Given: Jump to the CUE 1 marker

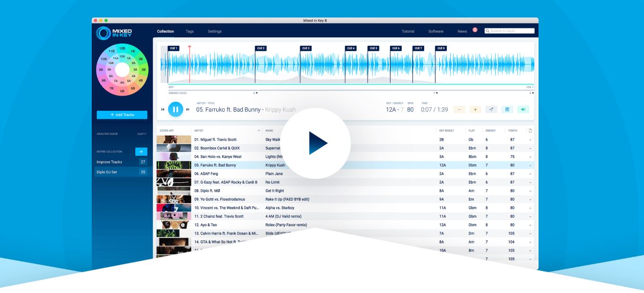Looking at the screenshot, I should (x=174, y=48).
